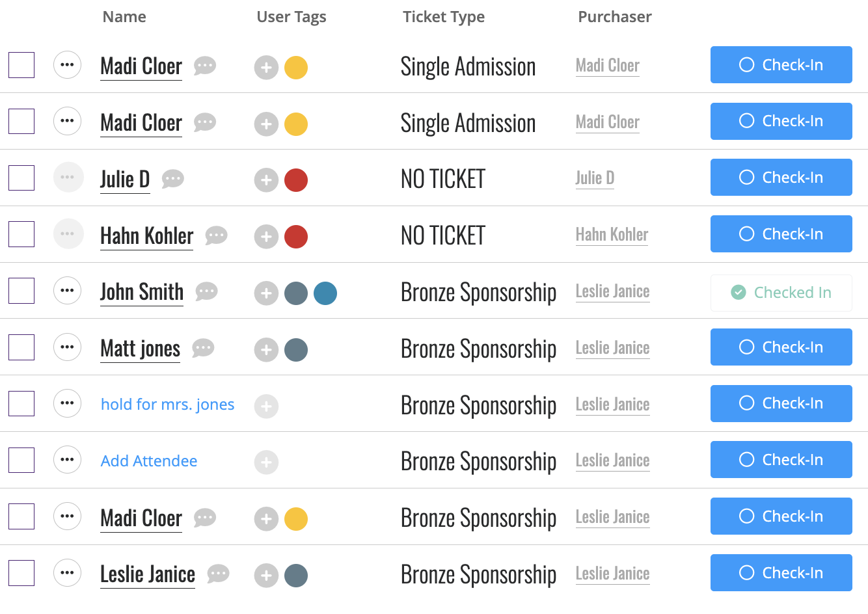Add a user tag for Matt jones
This screenshot has height=614, width=868.
point(266,350)
